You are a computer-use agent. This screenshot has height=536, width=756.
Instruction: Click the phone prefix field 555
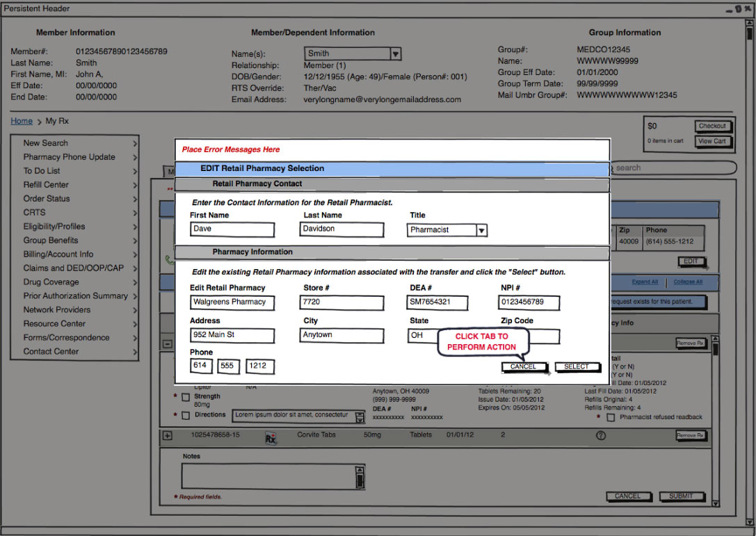(228, 366)
